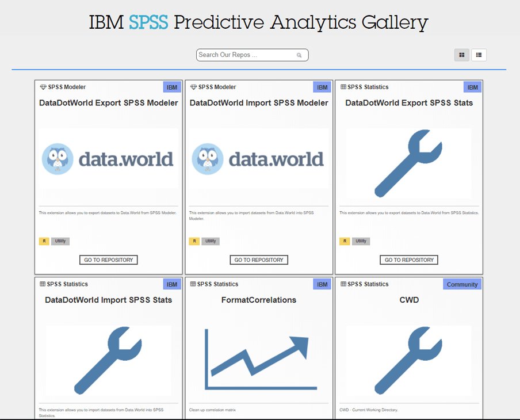This screenshot has width=520, height=420.
Task: Open data.world logo of DataDotWorld Import SPSS Modeler
Action: pos(259,159)
